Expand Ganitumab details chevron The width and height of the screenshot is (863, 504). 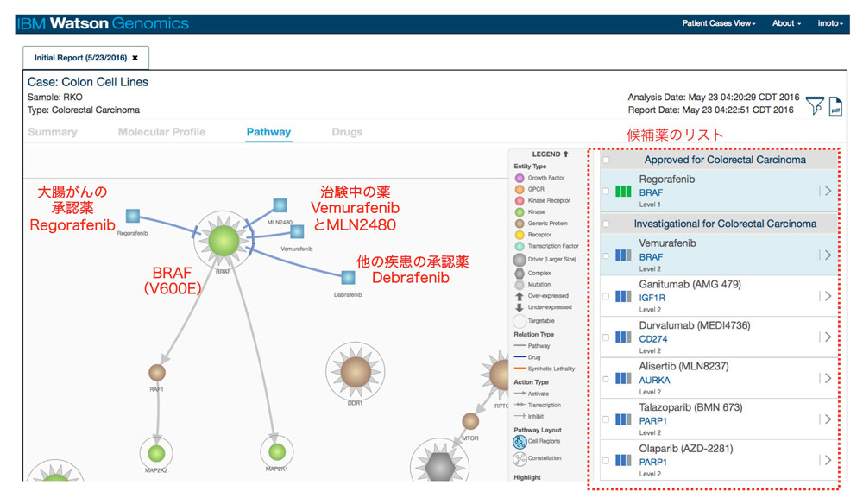[828, 296]
